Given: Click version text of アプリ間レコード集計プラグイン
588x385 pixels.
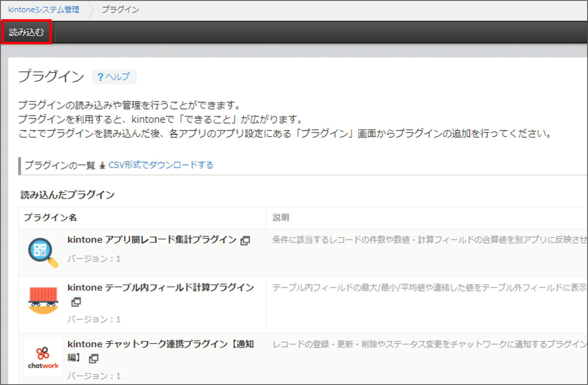Looking at the screenshot, I should [x=94, y=259].
